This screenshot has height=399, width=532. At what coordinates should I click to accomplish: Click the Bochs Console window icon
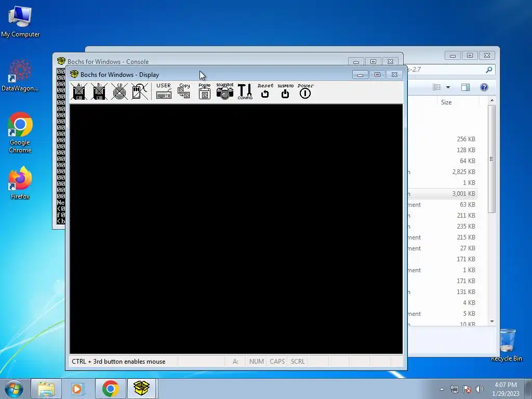61,61
